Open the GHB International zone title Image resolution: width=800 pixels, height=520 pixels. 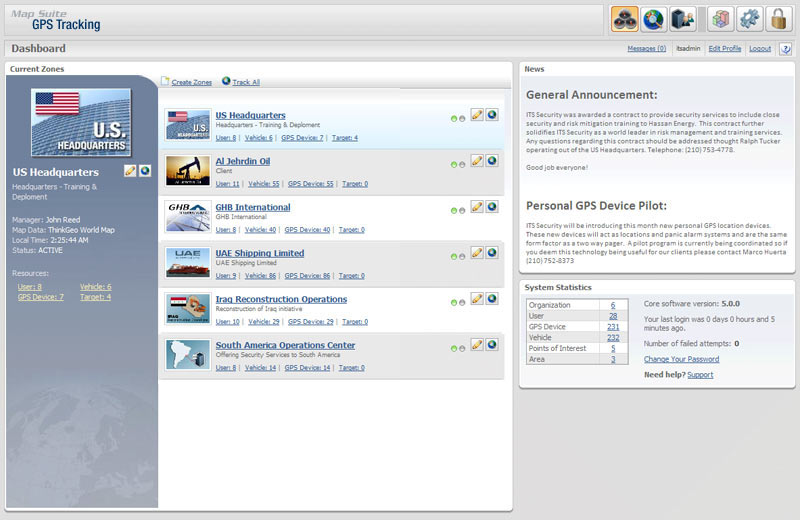point(253,207)
